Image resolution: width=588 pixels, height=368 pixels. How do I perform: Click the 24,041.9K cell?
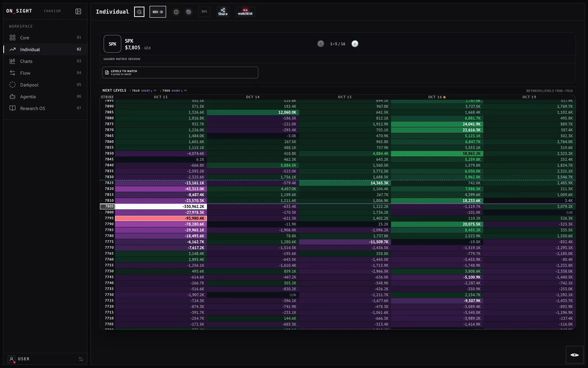pyautogui.click(x=437, y=124)
